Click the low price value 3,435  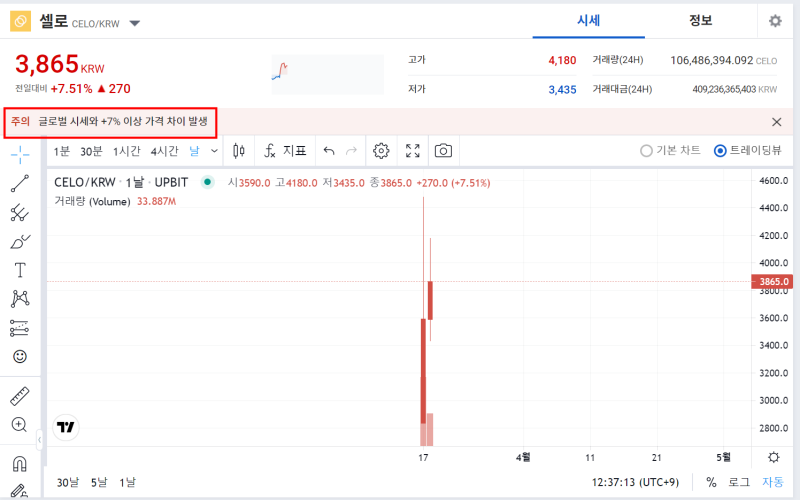[562, 90]
